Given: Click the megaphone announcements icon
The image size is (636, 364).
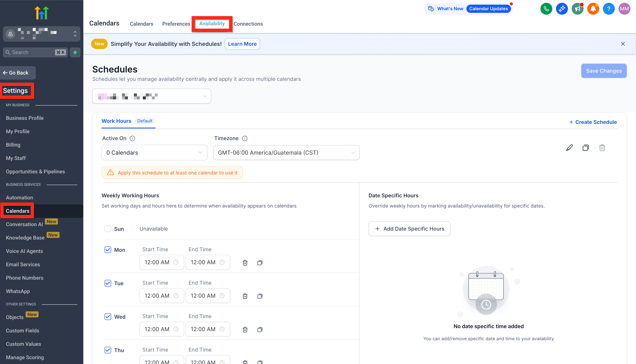Looking at the screenshot, I should point(577,9).
